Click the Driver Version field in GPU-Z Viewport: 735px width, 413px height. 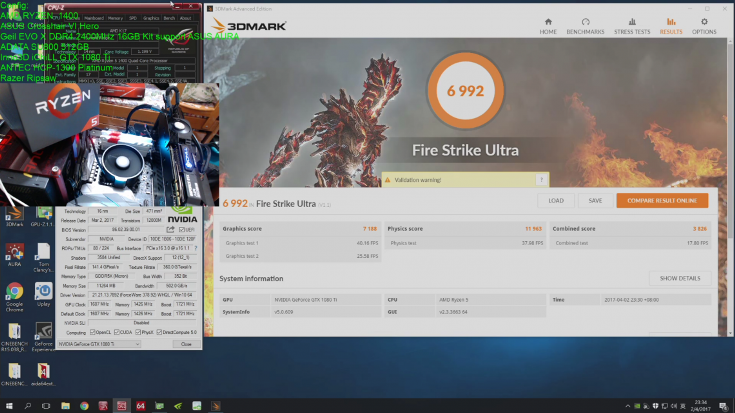[x=142, y=295]
